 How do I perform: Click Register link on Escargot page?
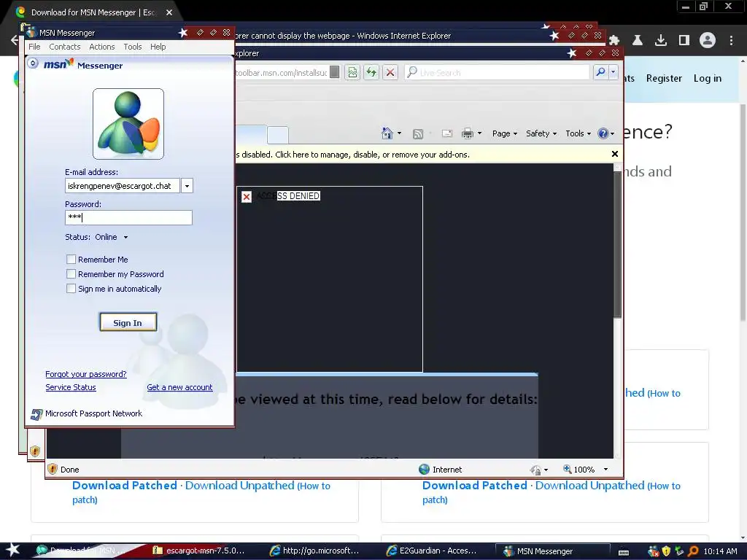click(664, 78)
